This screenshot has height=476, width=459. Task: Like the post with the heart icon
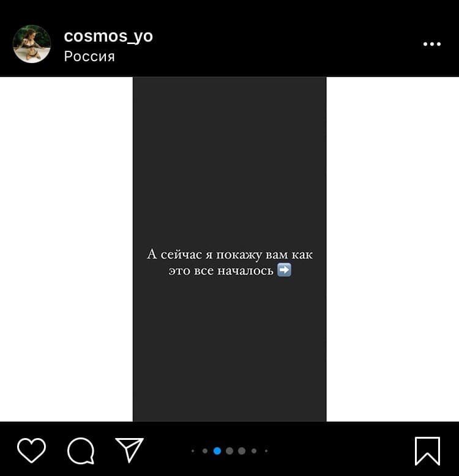coord(32,450)
